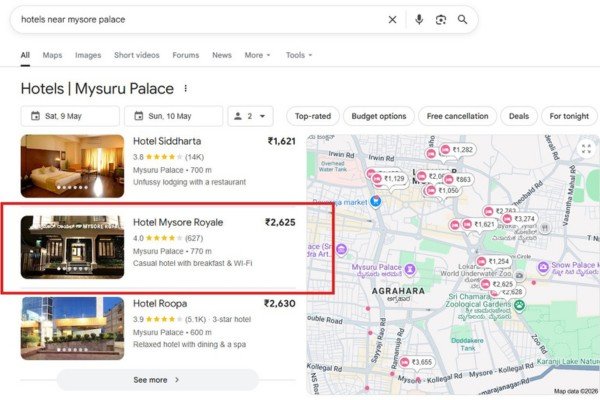
Task: Click the Zoological Gardens green marker
Action: (x=519, y=305)
